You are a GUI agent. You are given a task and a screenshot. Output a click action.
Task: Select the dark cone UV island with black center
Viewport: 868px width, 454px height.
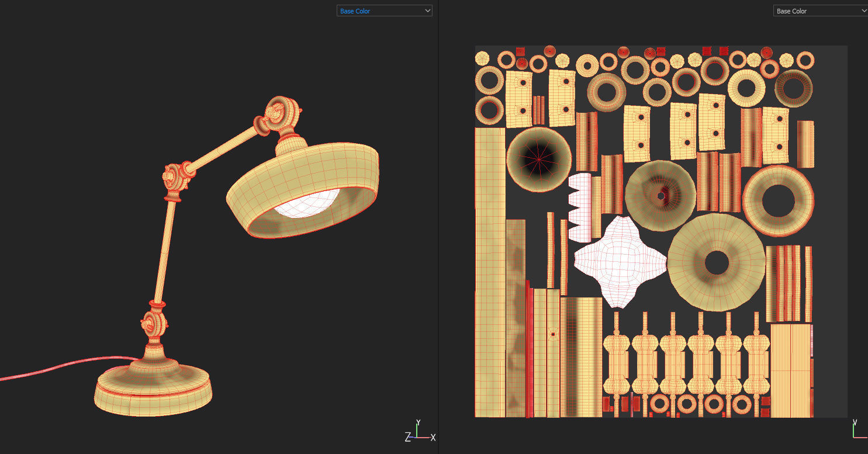[x=539, y=160]
